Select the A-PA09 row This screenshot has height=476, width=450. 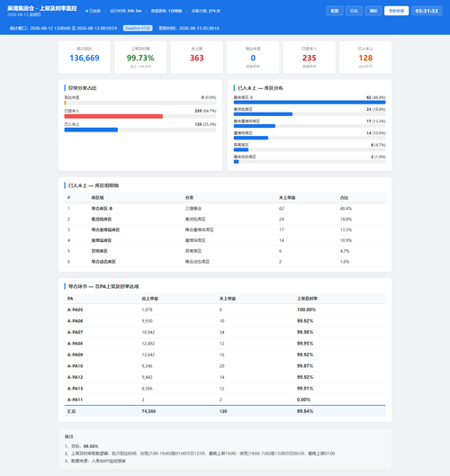tap(225, 355)
